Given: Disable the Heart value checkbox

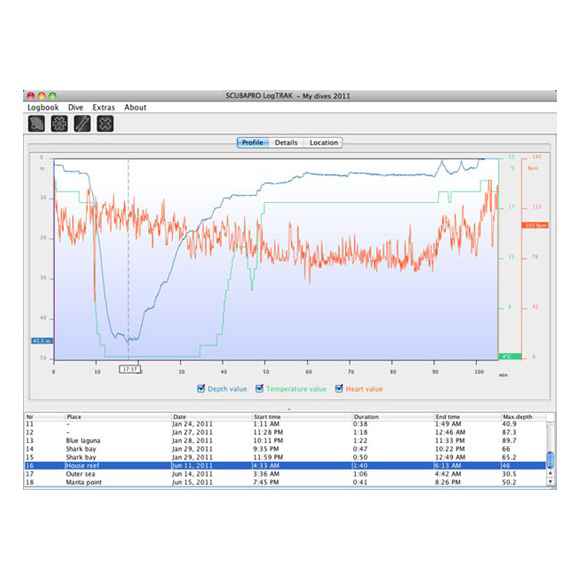Looking at the screenshot, I should 339,388.
